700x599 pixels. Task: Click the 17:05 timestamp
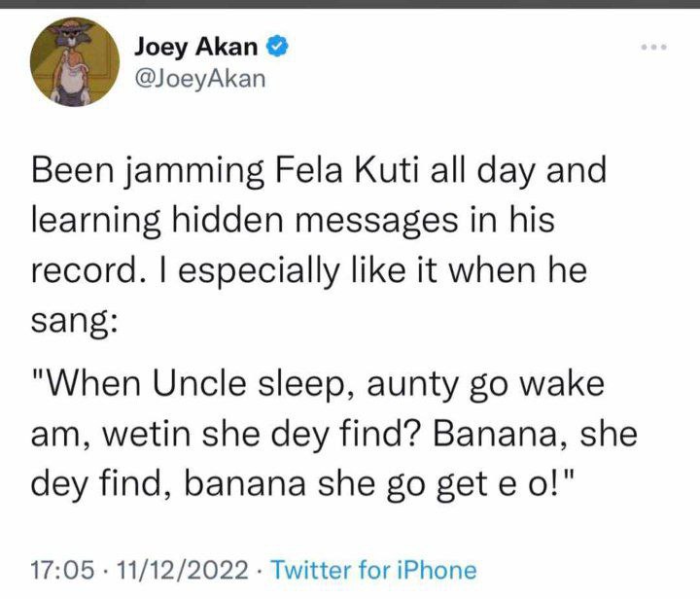click(x=62, y=570)
